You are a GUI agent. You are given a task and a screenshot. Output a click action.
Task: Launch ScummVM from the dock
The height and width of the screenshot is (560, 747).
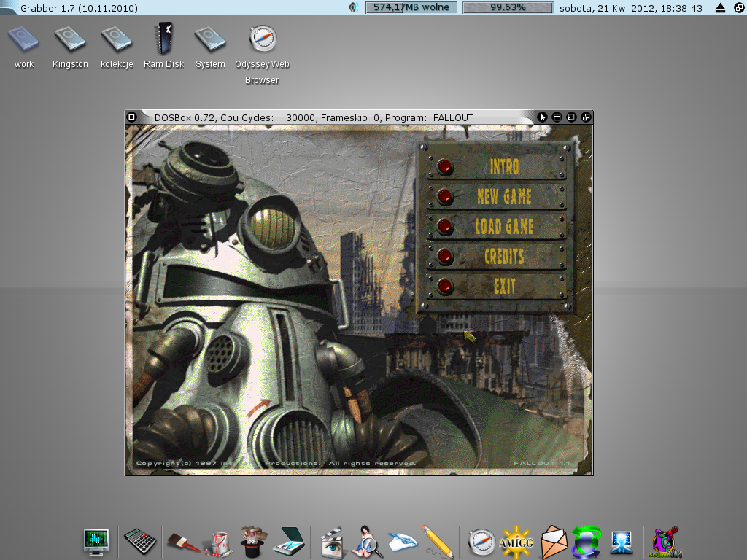click(x=665, y=542)
